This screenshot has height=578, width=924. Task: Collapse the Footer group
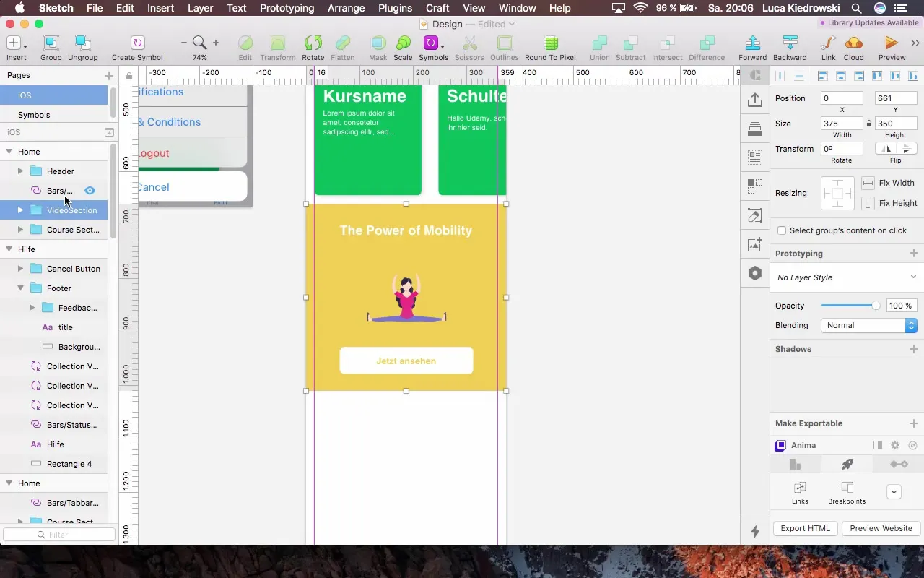[20, 288]
